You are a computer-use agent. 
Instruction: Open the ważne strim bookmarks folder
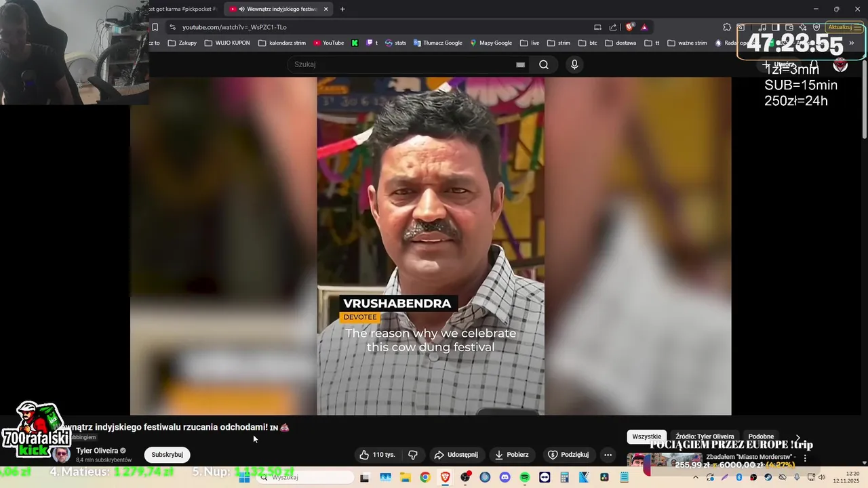(x=687, y=43)
